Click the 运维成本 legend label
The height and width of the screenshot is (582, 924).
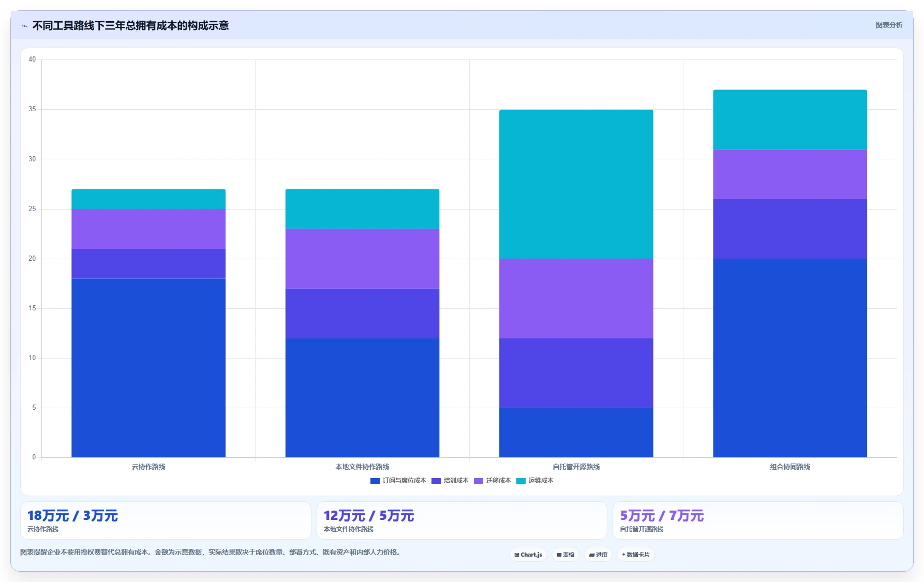pyautogui.click(x=541, y=481)
